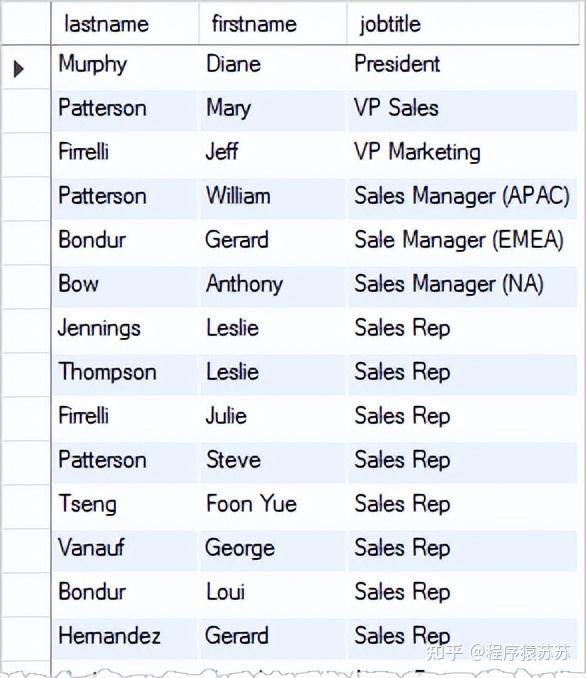Sort by the firstname column header
This screenshot has height=678, width=586.
click(273, 23)
